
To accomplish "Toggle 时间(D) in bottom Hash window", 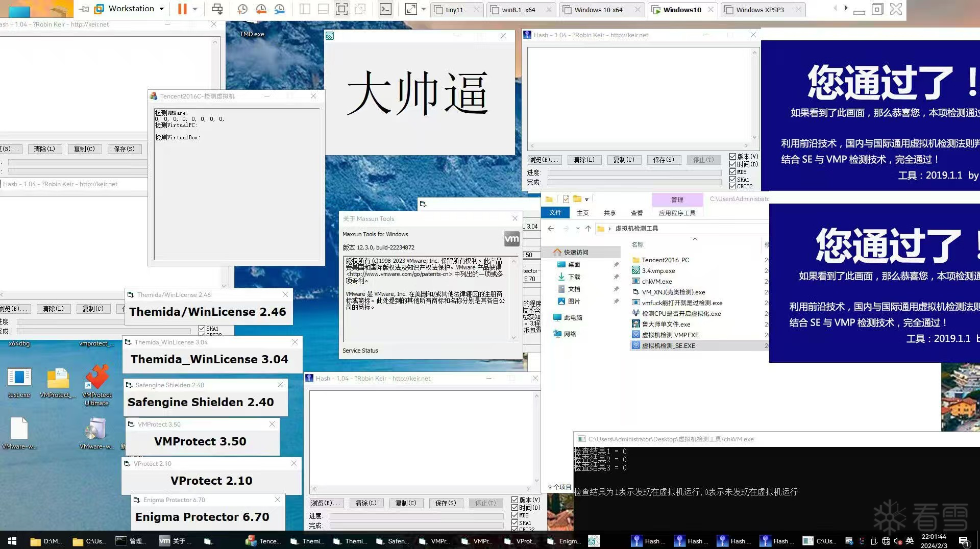I will click(515, 508).
